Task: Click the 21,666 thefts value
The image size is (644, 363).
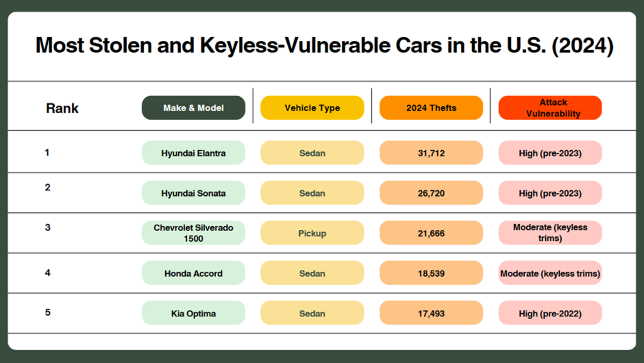Action: click(x=431, y=233)
